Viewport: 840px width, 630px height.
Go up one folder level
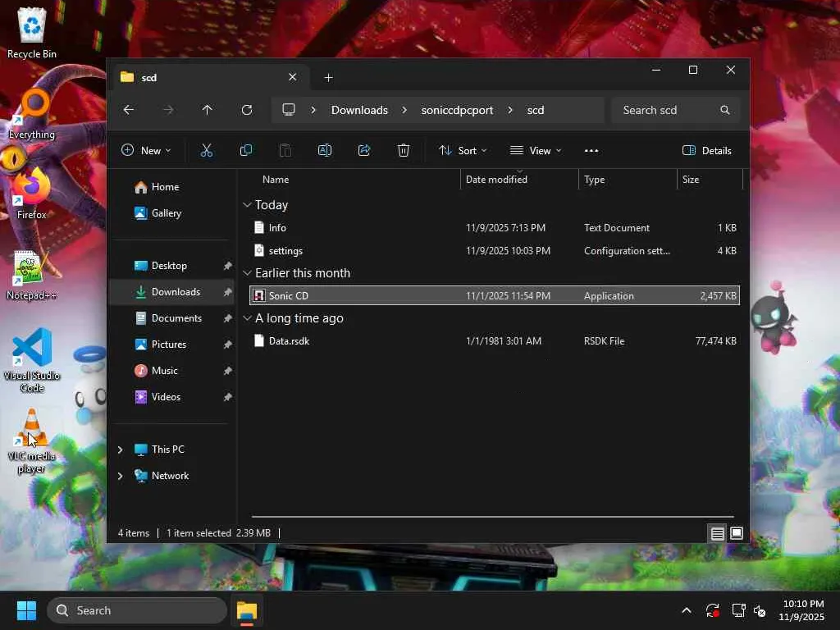208,110
